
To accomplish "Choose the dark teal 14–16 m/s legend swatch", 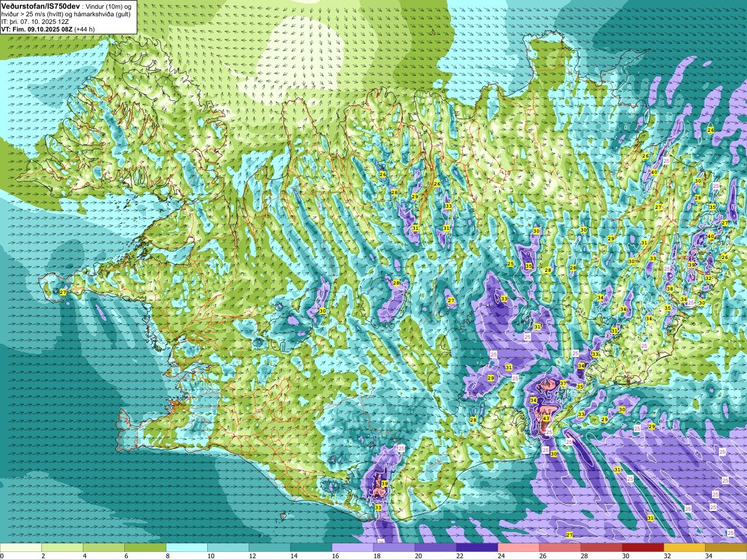I will (x=311, y=547).
